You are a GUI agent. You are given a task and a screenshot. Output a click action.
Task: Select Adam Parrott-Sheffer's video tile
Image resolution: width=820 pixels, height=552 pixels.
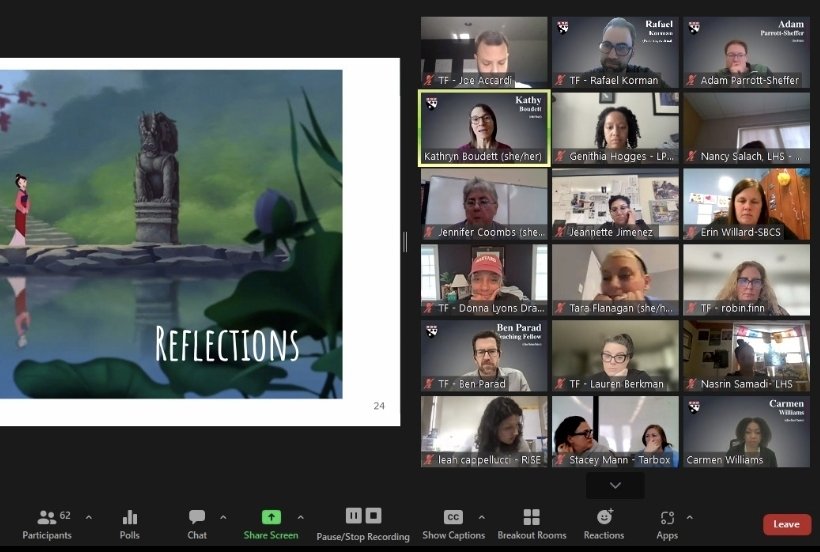coord(747,52)
